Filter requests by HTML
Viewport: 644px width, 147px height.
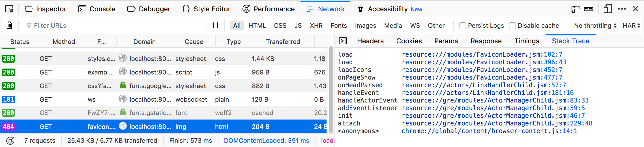coord(257,25)
